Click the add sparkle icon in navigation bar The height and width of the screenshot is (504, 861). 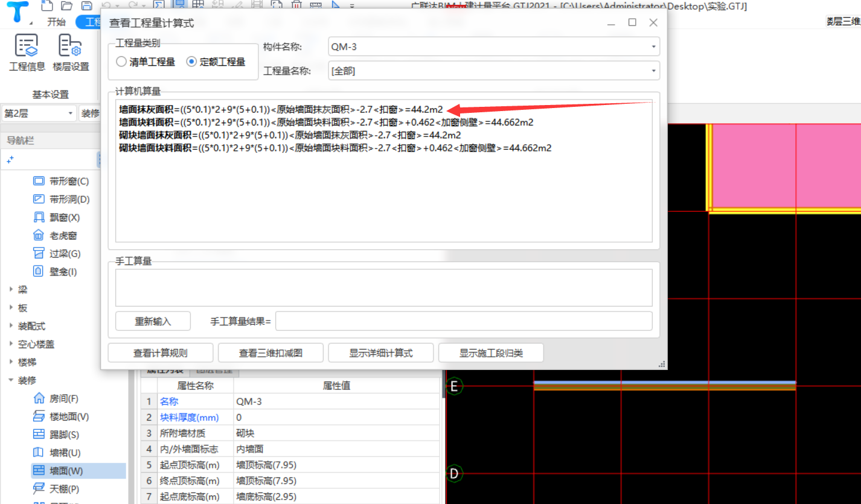click(10, 160)
